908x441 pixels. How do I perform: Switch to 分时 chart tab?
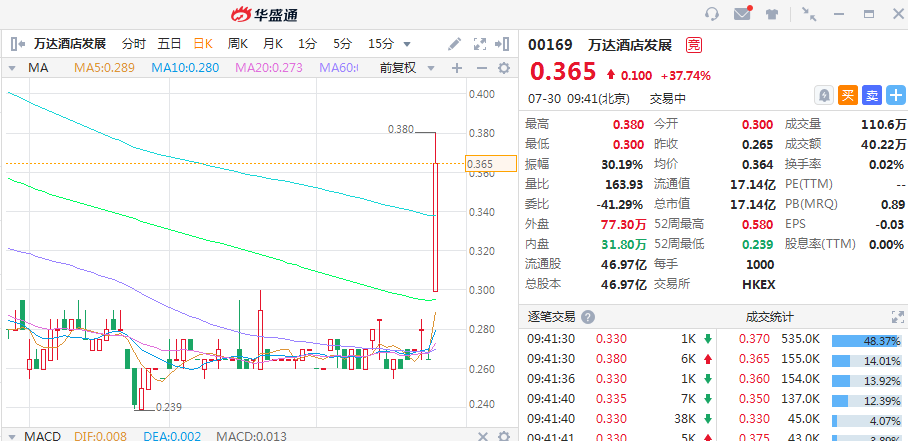(133, 43)
